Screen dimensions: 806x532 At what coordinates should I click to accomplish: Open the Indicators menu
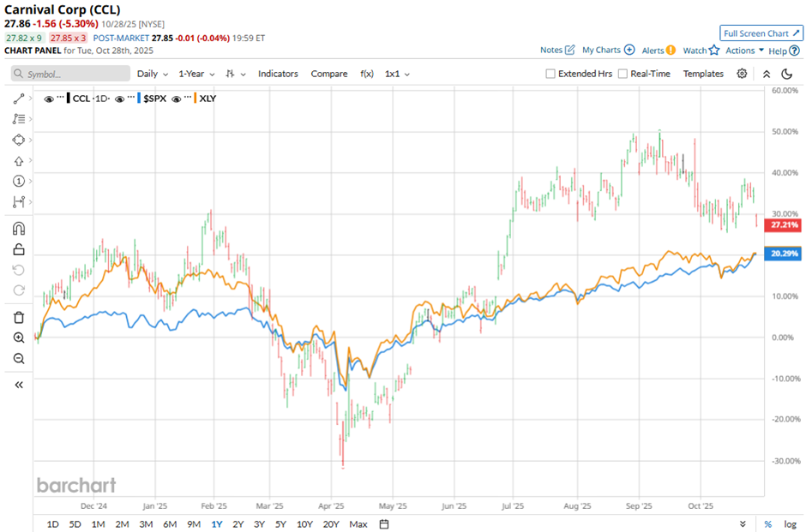point(278,74)
